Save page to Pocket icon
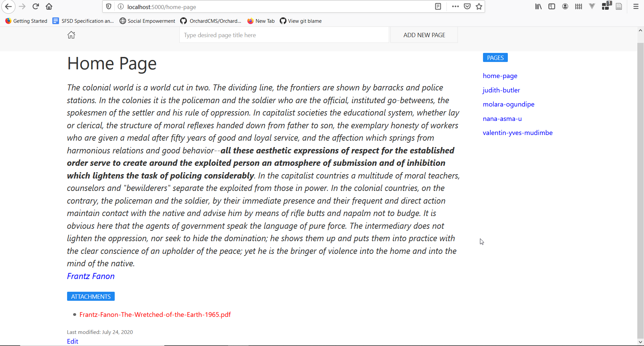This screenshot has width=644, height=346. click(467, 6)
